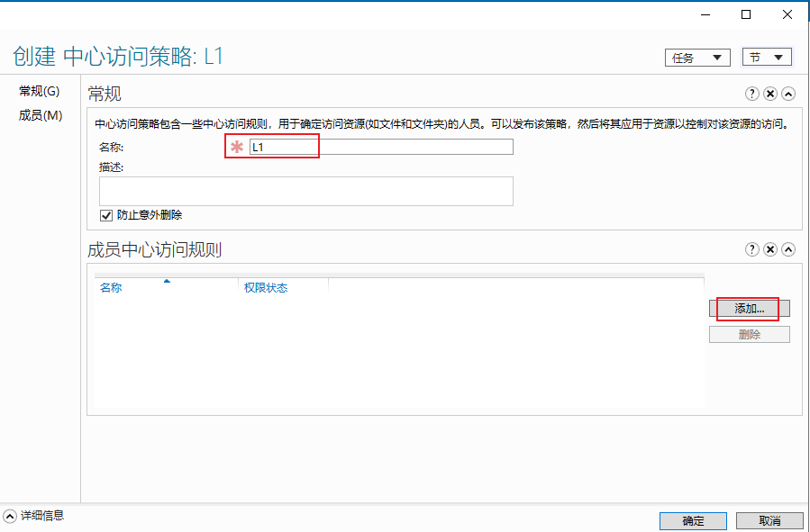Open the 任务 dropdown
This screenshot has height=532, width=810.
tap(697, 58)
